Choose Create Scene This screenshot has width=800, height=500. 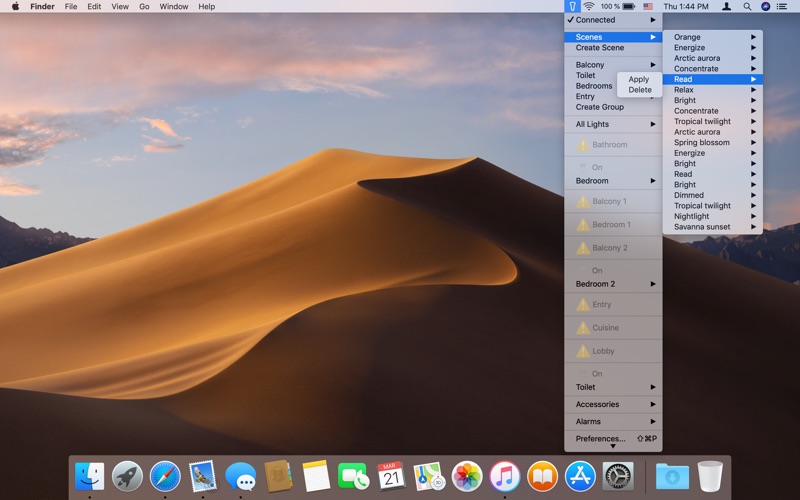click(x=613, y=47)
